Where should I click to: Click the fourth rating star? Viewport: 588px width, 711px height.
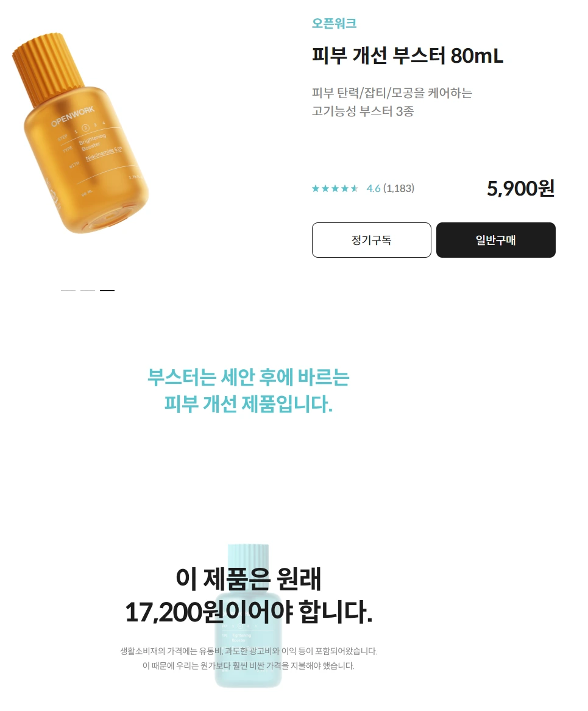[x=345, y=188]
